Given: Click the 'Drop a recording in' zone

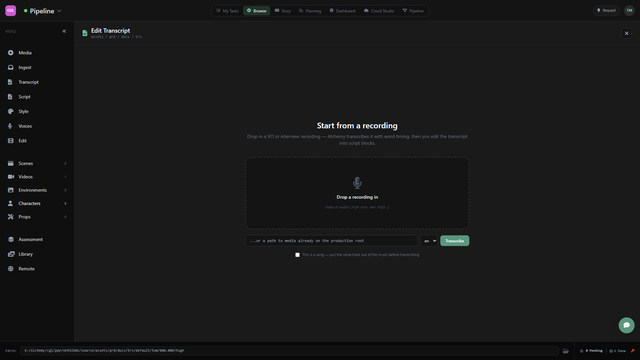Looking at the screenshot, I should click(x=357, y=193).
